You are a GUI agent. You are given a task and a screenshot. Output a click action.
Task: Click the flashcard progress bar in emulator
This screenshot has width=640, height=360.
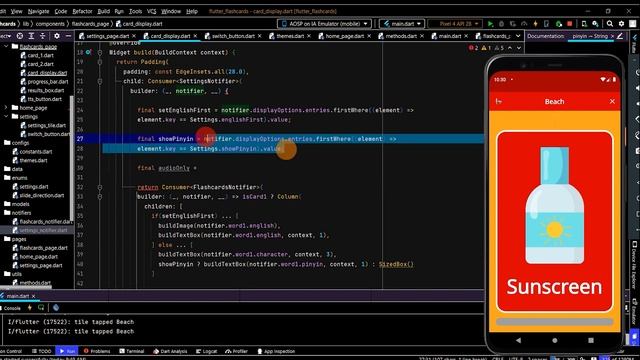(554, 322)
